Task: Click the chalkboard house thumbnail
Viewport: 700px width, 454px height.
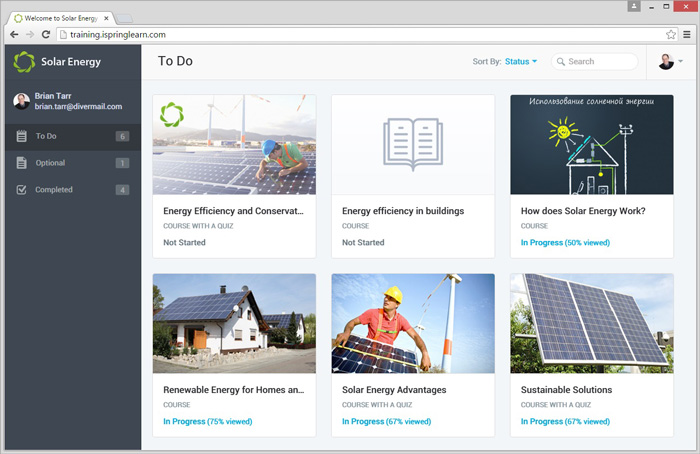Action: (592, 144)
